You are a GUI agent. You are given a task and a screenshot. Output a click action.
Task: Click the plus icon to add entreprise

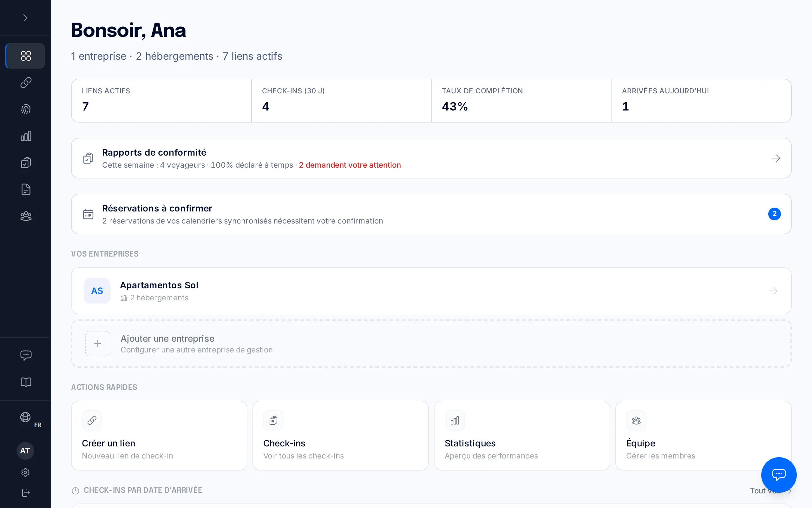pyautogui.click(x=98, y=343)
